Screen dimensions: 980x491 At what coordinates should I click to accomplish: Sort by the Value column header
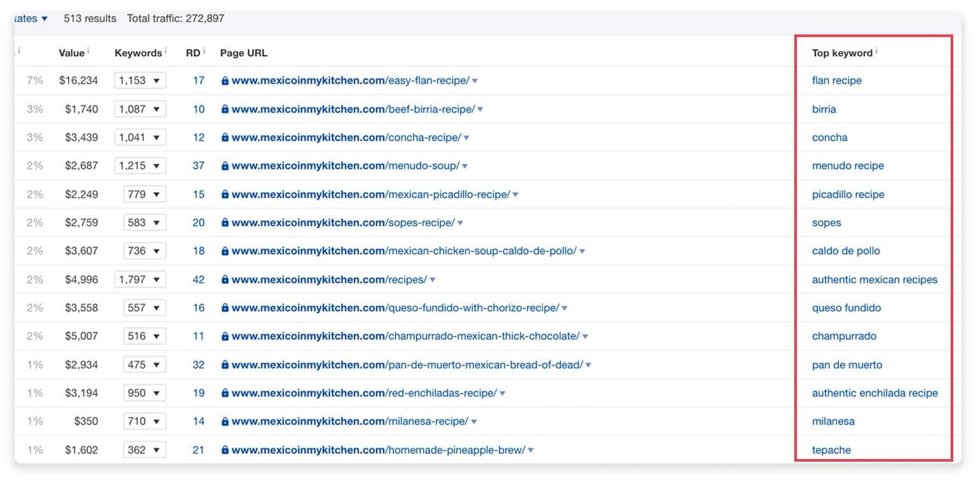(71, 53)
